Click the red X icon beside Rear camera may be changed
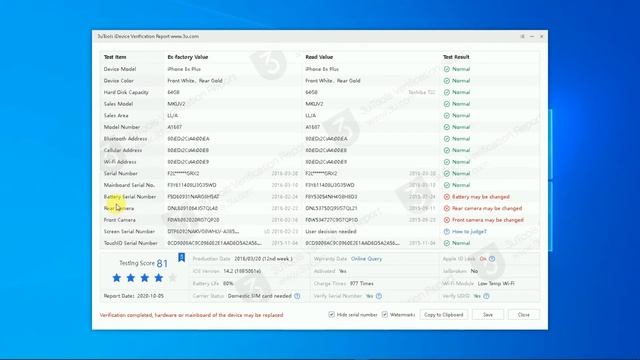This screenshot has width=640, height=360. [447, 208]
